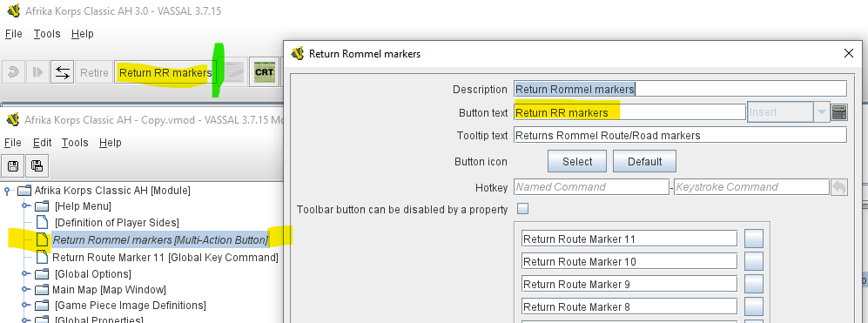Open Tools menu in the module editor
The height and width of the screenshot is (323, 868).
pyautogui.click(x=75, y=143)
